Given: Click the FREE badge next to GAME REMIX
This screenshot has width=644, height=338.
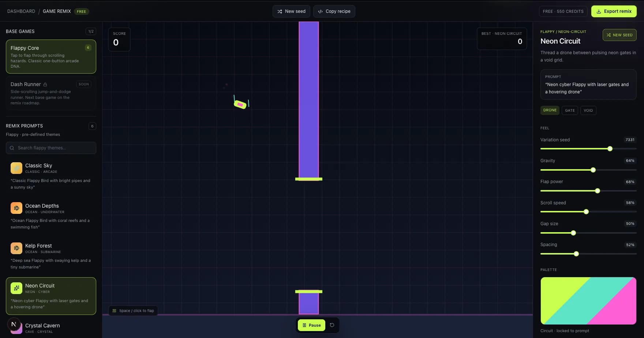Looking at the screenshot, I should [x=82, y=11].
